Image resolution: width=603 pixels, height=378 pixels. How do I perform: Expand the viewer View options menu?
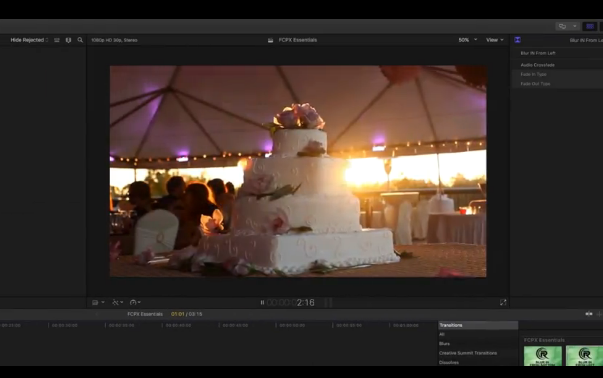pos(495,40)
